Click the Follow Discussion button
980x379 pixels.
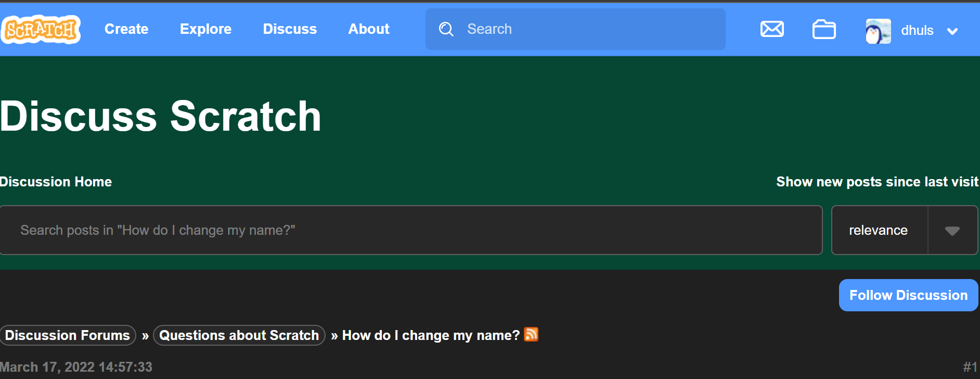tap(908, 295)
